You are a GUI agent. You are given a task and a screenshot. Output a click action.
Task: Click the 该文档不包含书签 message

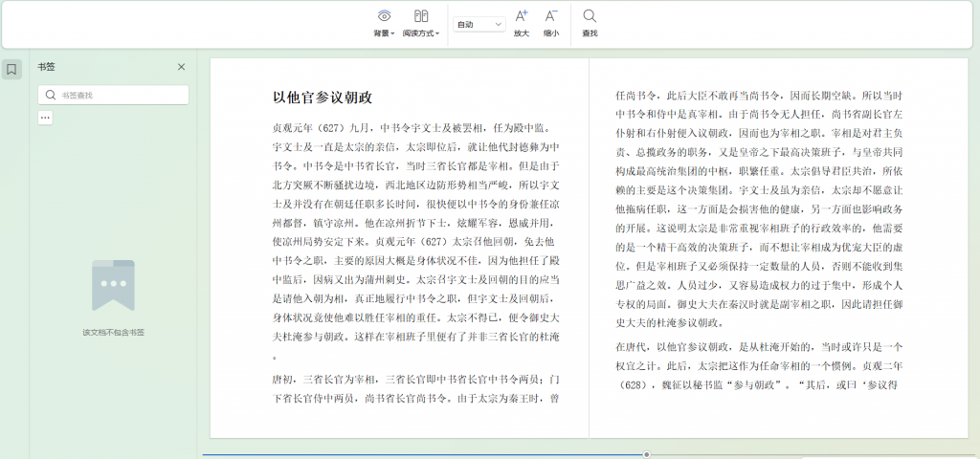click(113, 332)
